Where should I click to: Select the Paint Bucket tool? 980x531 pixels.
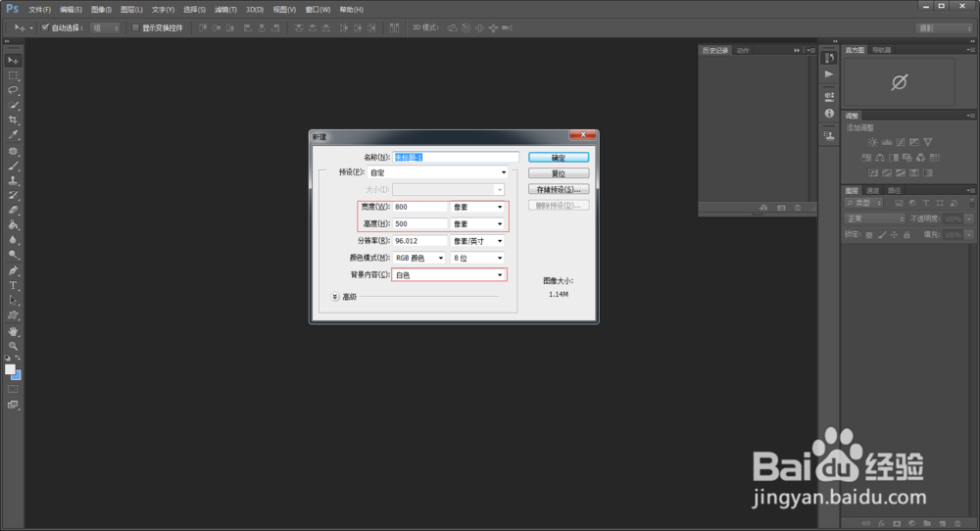tap(13, 225)
